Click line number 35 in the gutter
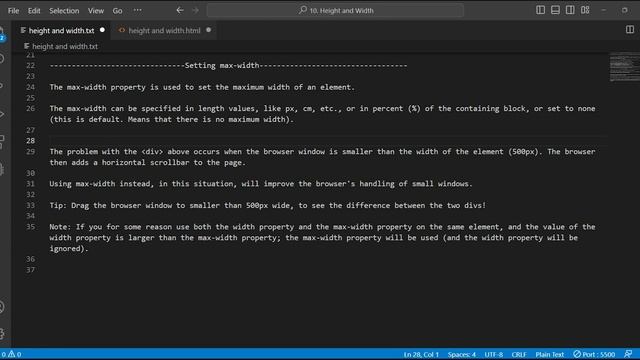The height and width of the screenshot is (360, 640). tap(31, 227)
